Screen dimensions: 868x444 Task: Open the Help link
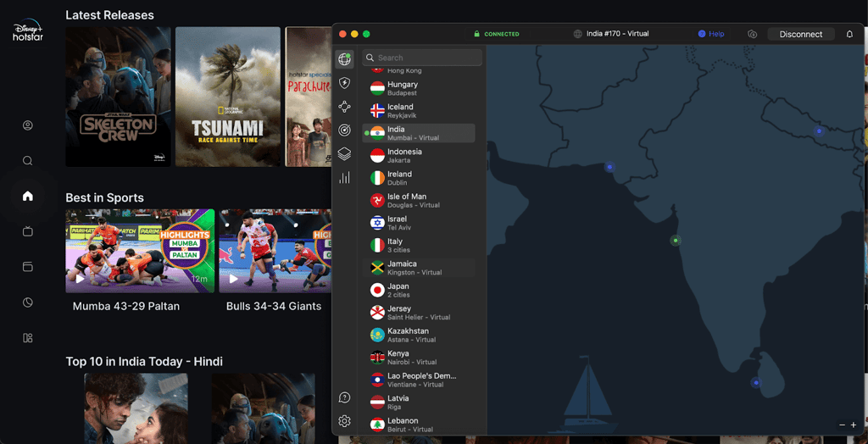[711, 35]
